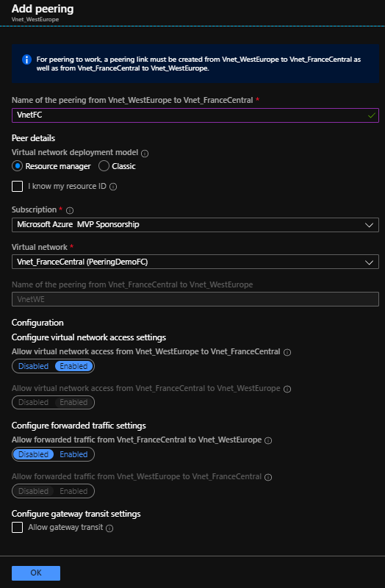Select the Resource manager radio button
Screen dimensions: 385x588
17,166
